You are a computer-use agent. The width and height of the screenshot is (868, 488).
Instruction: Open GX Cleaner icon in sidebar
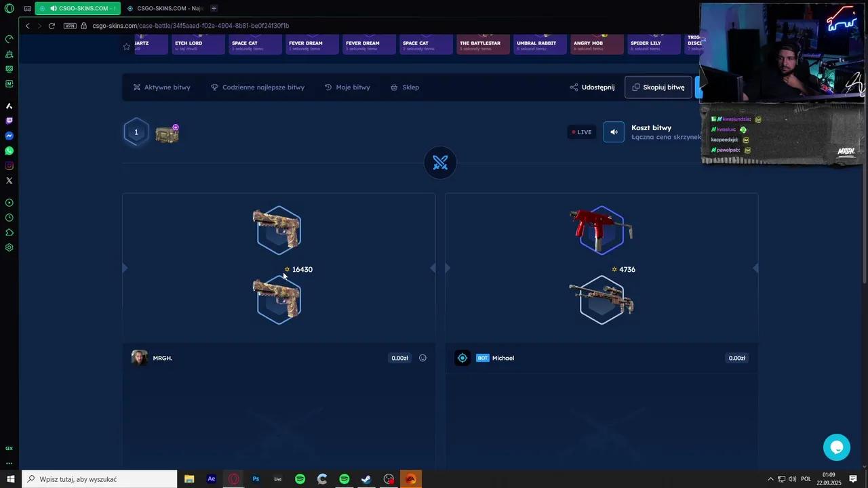(x=9, y=54)
